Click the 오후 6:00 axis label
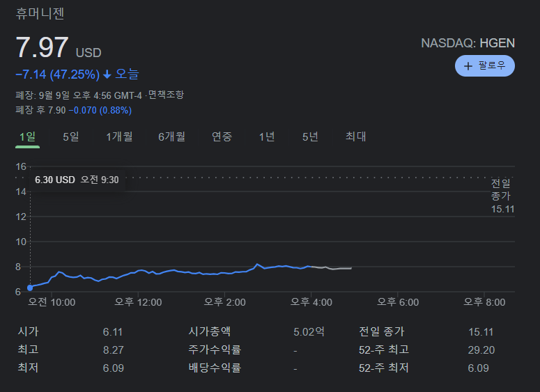 pos(398,302)
